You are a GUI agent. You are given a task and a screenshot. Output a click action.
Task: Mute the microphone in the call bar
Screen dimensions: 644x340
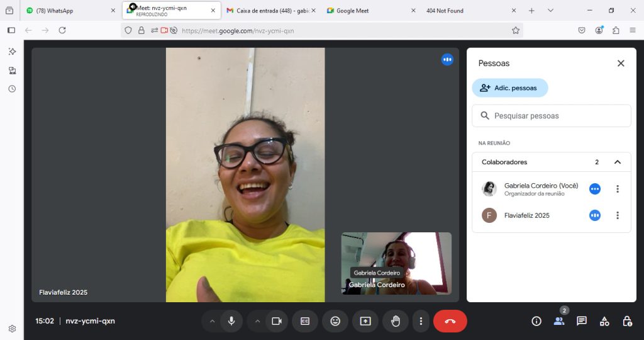point(231,321)
